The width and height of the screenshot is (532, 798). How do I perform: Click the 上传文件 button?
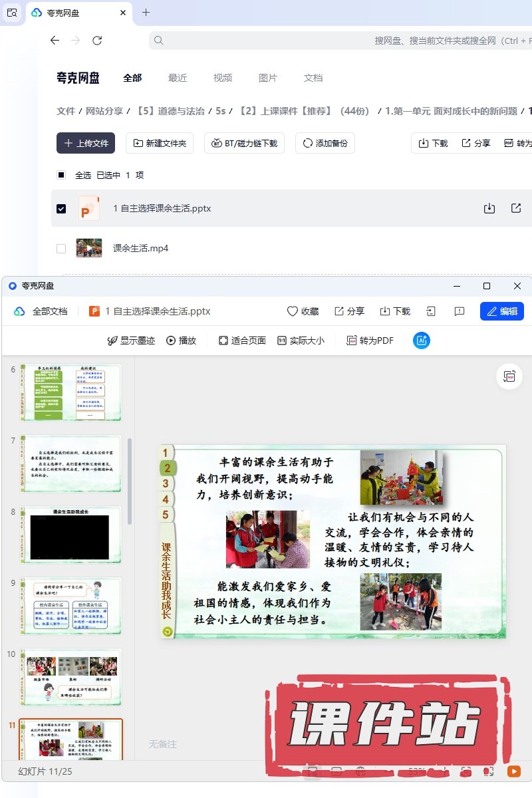click(x=86, y=143)
